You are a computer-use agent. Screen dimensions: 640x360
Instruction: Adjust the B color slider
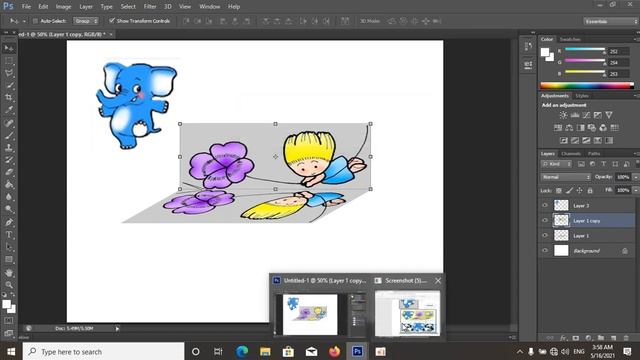click(x=584, y=73)
